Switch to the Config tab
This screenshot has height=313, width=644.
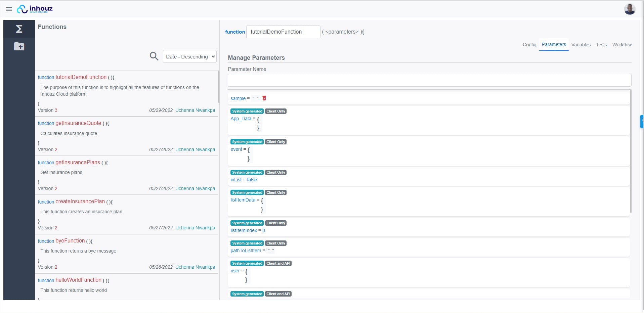529,45
